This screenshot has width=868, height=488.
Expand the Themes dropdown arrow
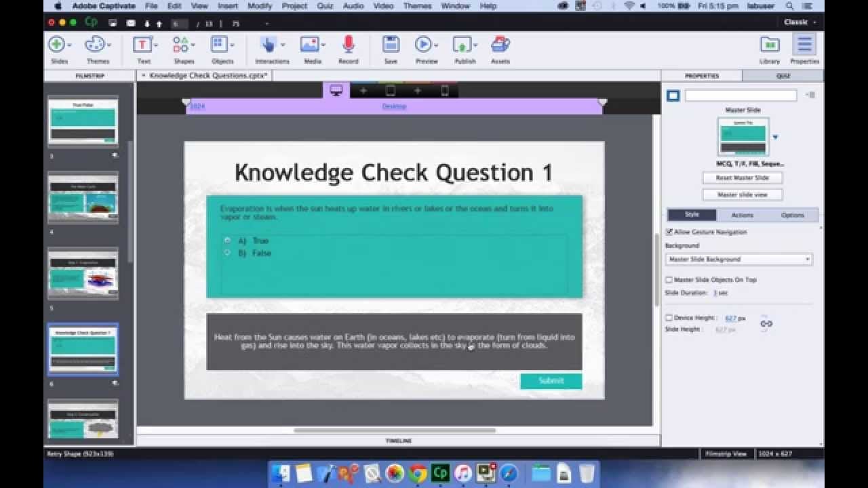point(108,45)
